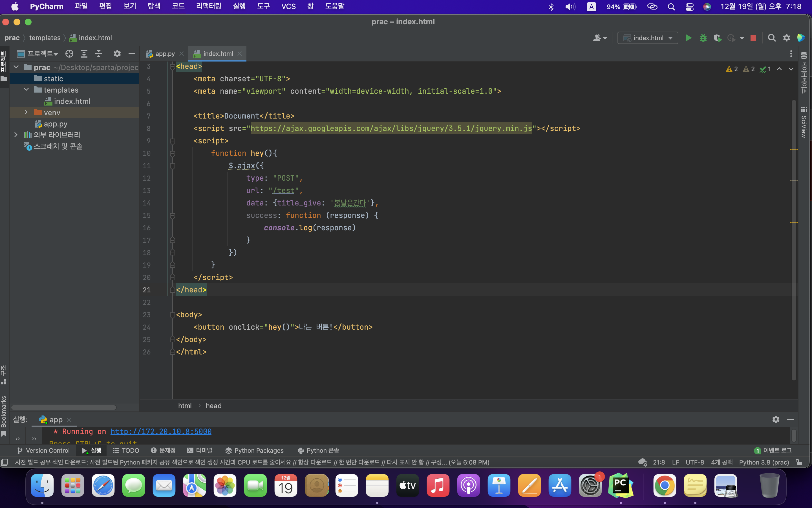Expand external libraries node
The image size is (812, 508).
(16, 135)
